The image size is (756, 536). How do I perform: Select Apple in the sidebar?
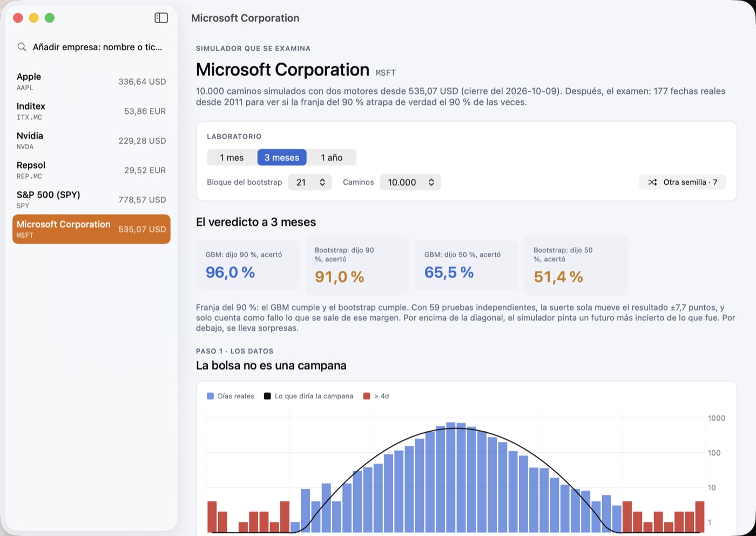coord(91,82)
